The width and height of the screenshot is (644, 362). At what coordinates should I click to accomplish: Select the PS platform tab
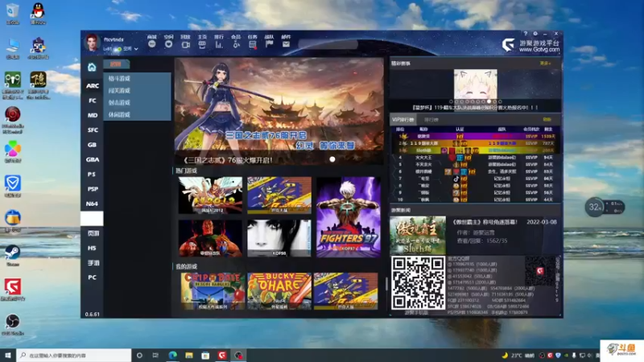(92, 175)
